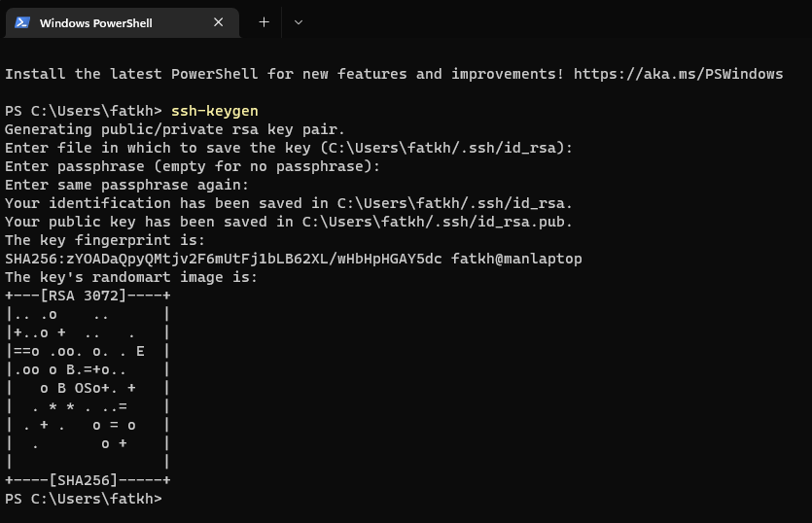The width and height of the screenshot is (812, 523).
Task: Click the 'Enter same passphrase again' line
Action: click(x=126, y=185)
